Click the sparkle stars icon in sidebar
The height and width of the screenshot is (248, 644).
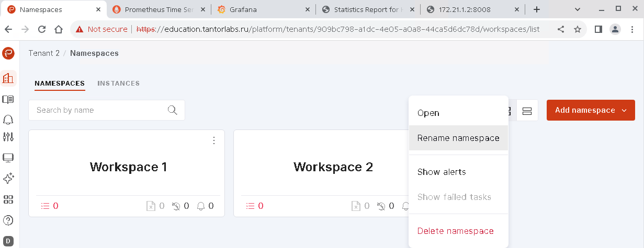point(8,179)
